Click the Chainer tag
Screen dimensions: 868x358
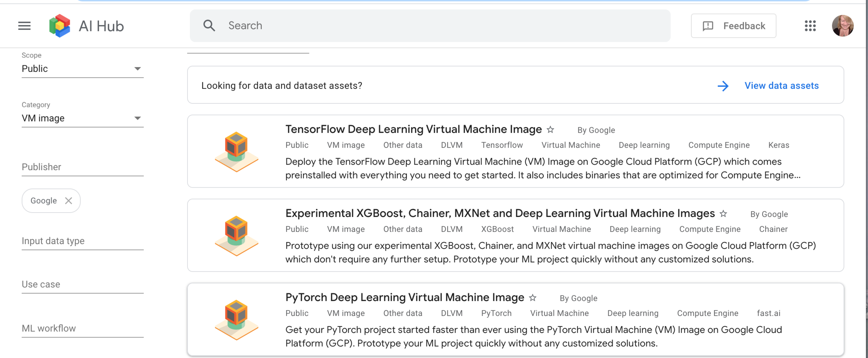(773, 229)
